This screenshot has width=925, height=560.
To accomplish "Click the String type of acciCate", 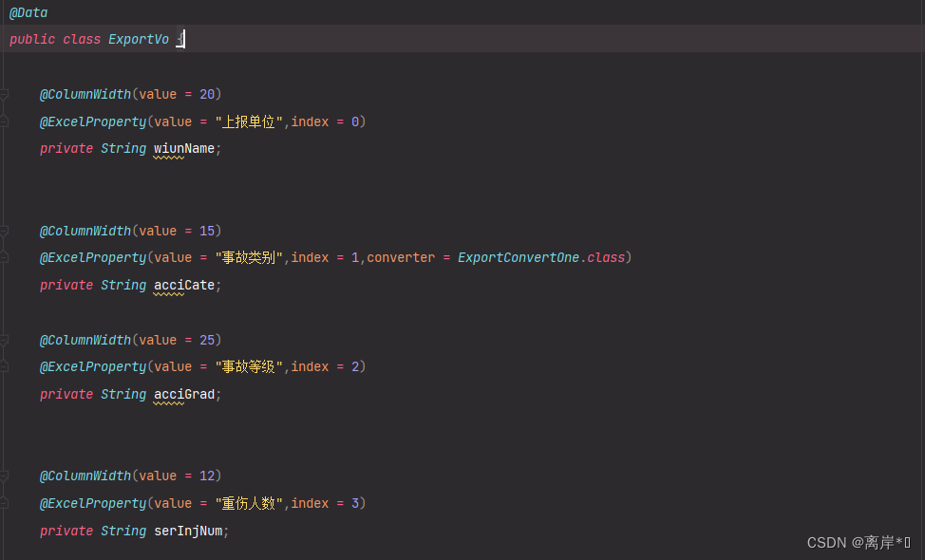I will pos(123,285).
